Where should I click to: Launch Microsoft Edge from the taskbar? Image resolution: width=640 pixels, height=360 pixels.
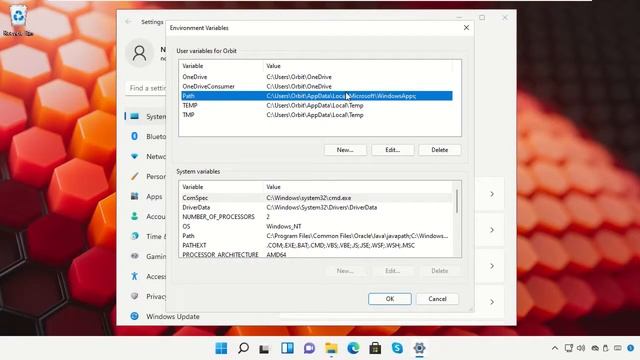[353, 348]
